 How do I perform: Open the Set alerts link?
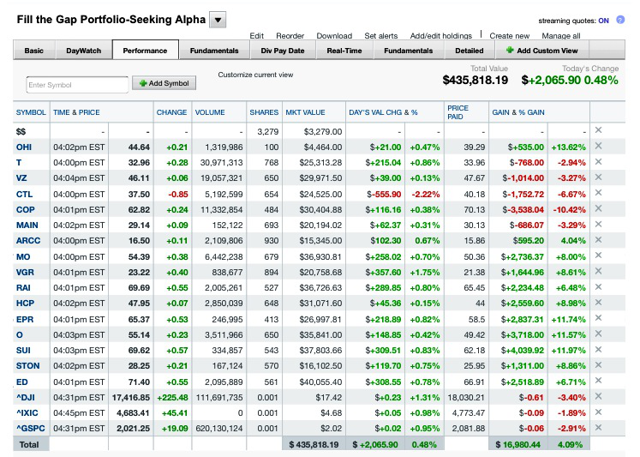coord(381,36)
